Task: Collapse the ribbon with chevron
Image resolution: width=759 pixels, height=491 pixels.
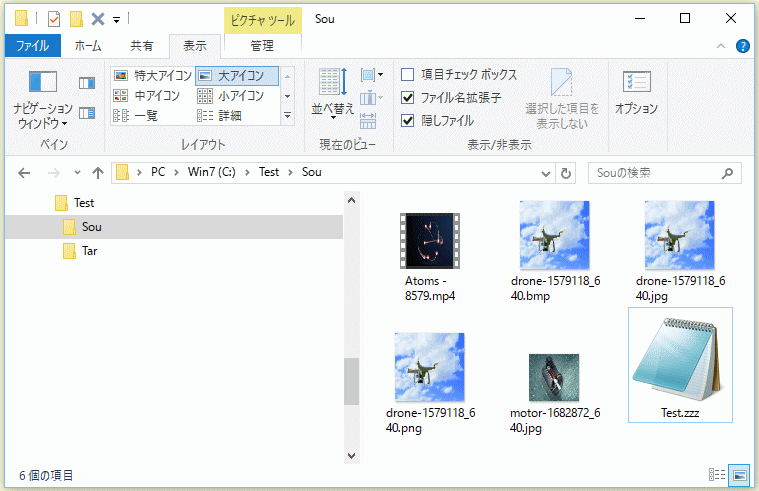Action: coord(721,46)
